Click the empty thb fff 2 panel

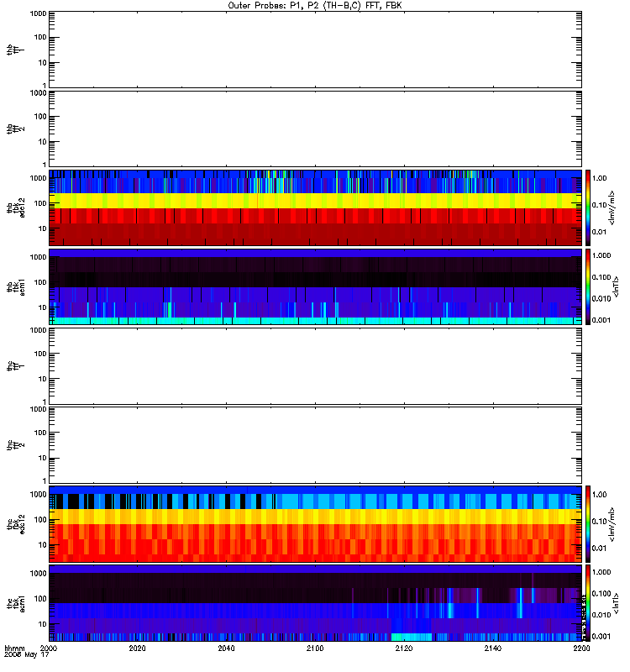[x=315, y=129]
